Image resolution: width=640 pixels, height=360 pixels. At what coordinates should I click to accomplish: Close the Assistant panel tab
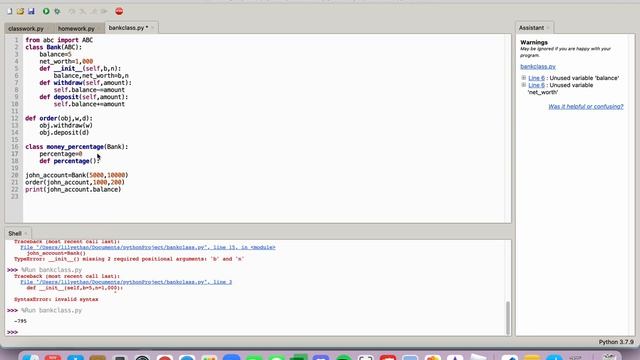(x=548, y=28)
